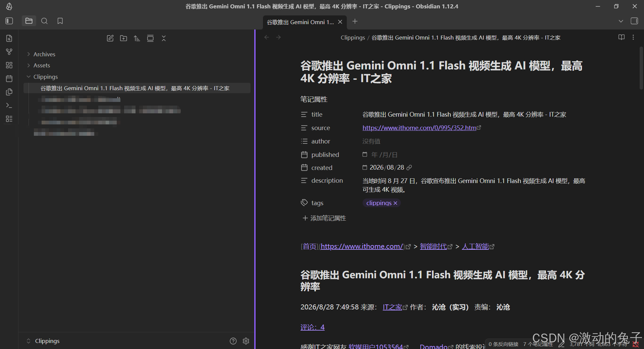The height and width of the screenshot is (349, 644).
Task: Open the file explorer tab
Action: pos(29,21)
